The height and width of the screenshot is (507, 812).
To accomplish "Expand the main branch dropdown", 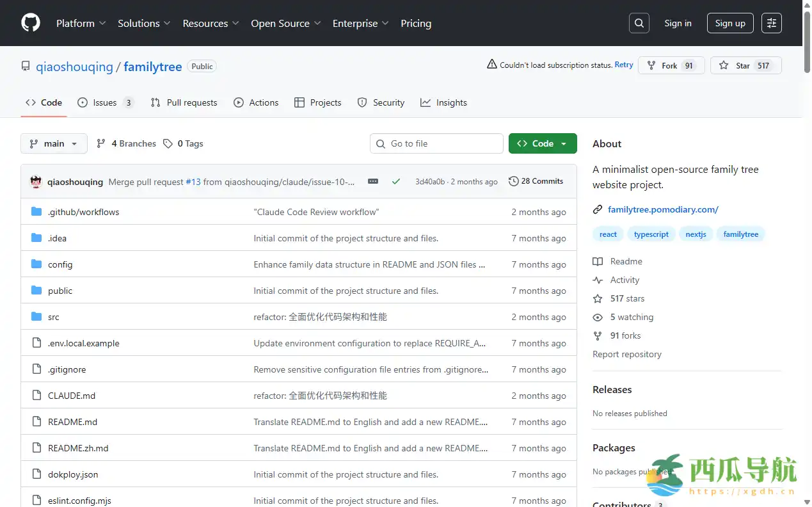I will click(x=54, y=143).
